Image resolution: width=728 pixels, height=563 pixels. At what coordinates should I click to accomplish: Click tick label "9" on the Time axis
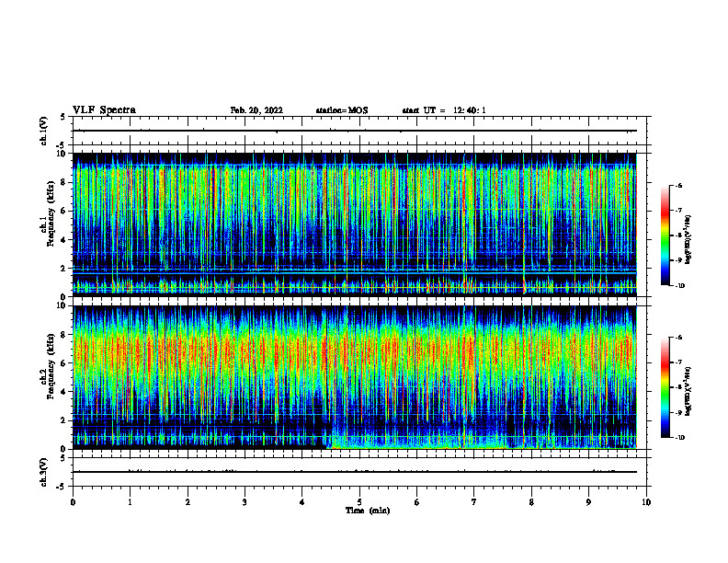[588, 502]
